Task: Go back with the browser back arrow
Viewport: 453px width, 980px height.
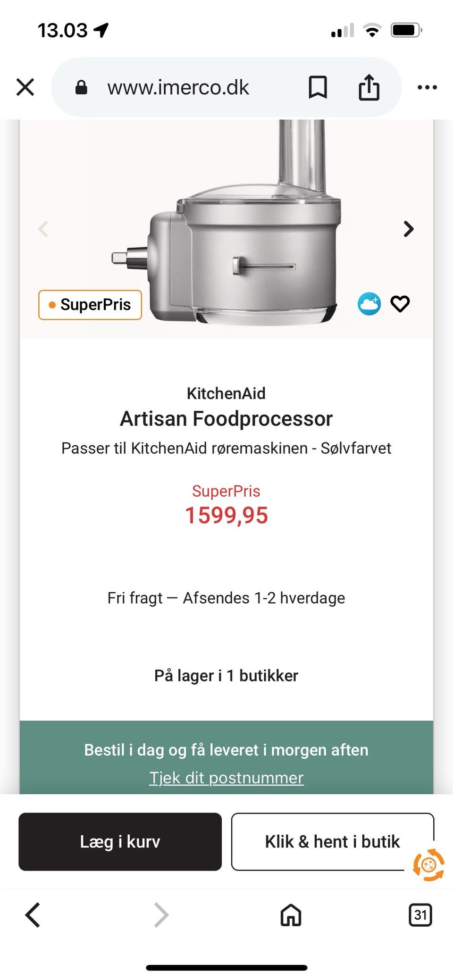Action: coord(33,915)
